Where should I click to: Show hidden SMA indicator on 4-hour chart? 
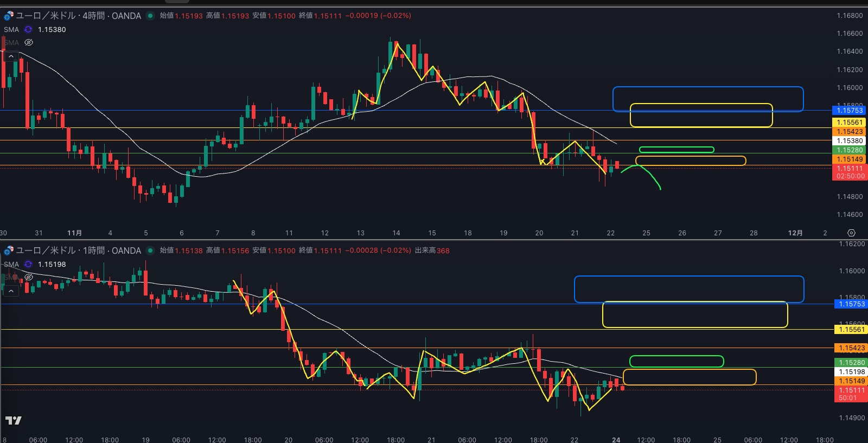[29, 42]
